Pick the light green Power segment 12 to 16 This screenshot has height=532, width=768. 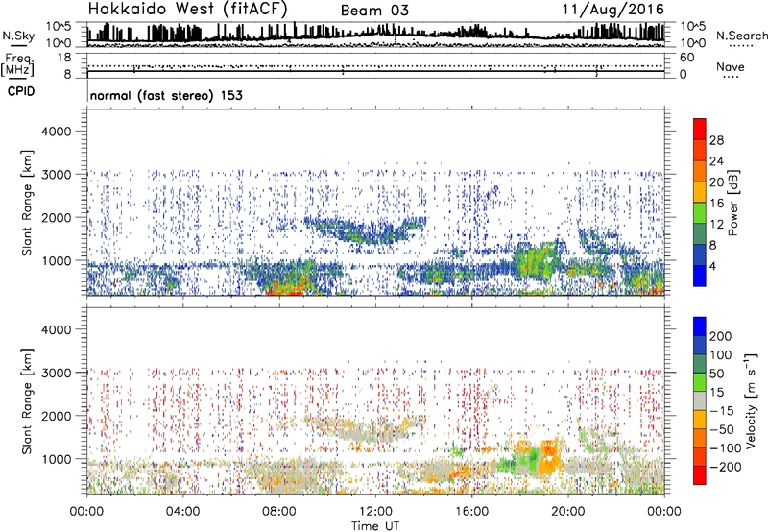700,213
